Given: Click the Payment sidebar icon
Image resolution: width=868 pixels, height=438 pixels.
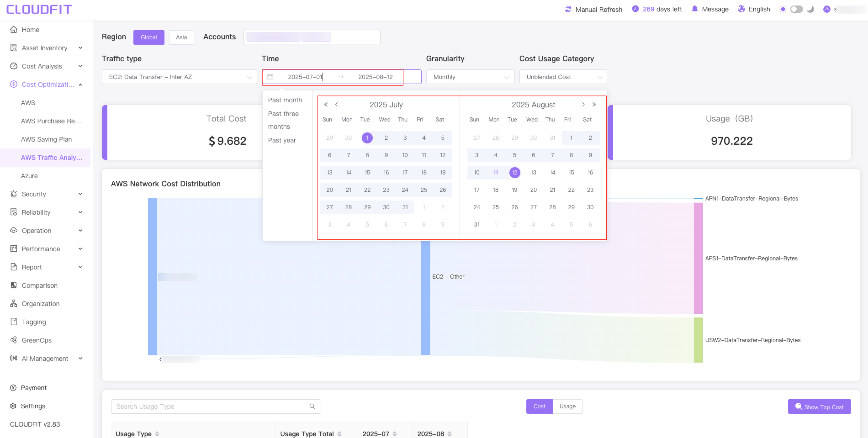Looking at the screenshot, I should point(13,388).
